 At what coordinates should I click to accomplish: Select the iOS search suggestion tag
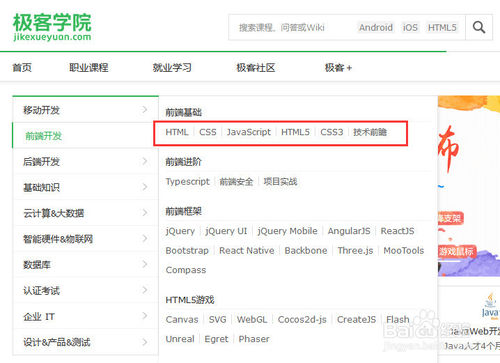410,27
